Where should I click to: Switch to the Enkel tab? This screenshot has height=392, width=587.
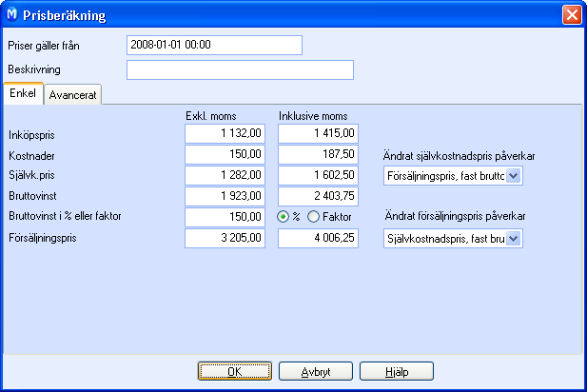point(23,93)
